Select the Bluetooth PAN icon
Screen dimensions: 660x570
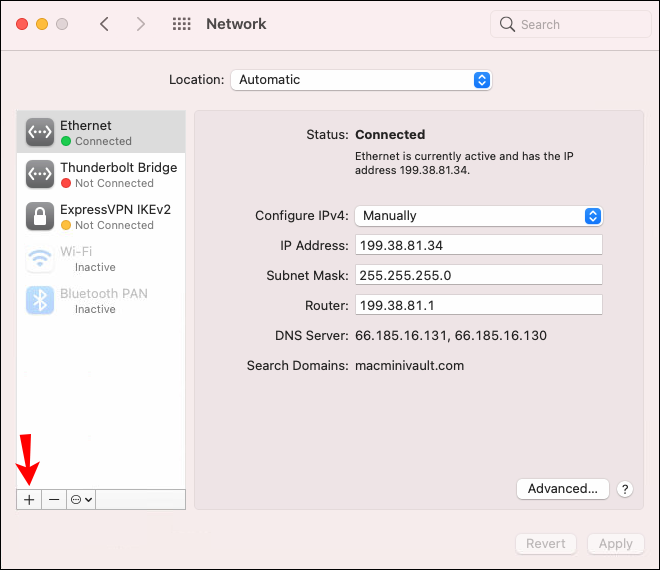[x=40, y=301]
